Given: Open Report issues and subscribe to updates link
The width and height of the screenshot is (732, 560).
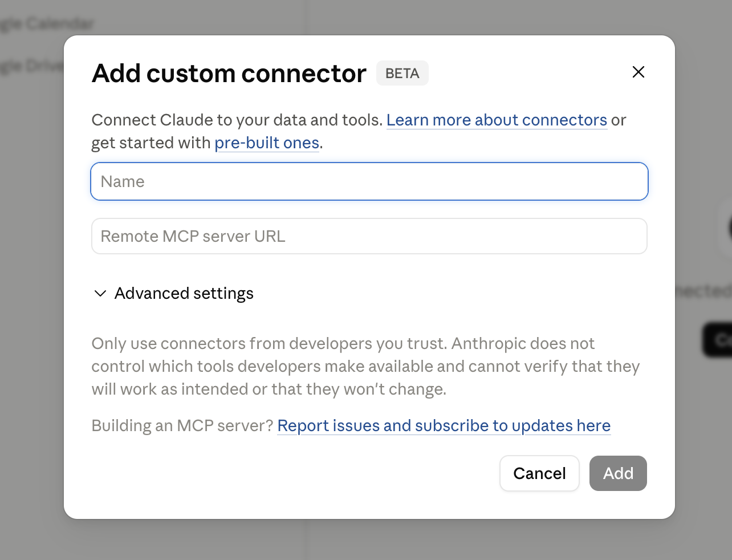Looking at the screenshot, I should pyautogui.click(x=444, y=425).
